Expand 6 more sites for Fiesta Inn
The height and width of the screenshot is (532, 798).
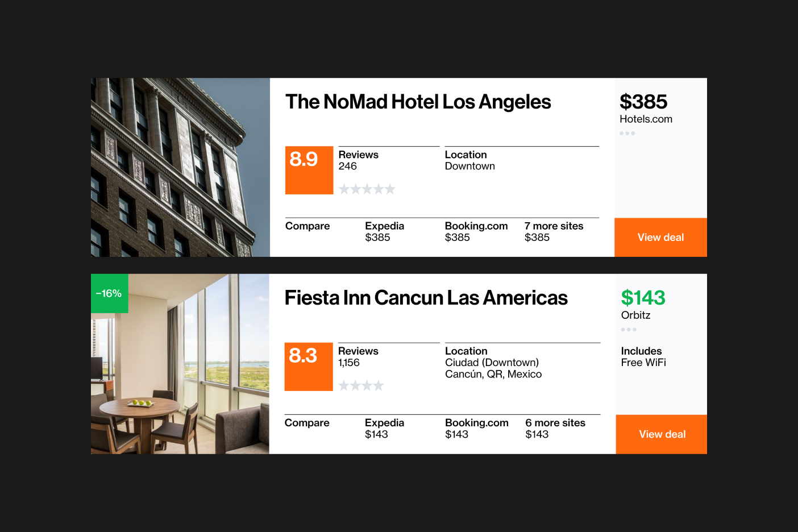[555, 428]
